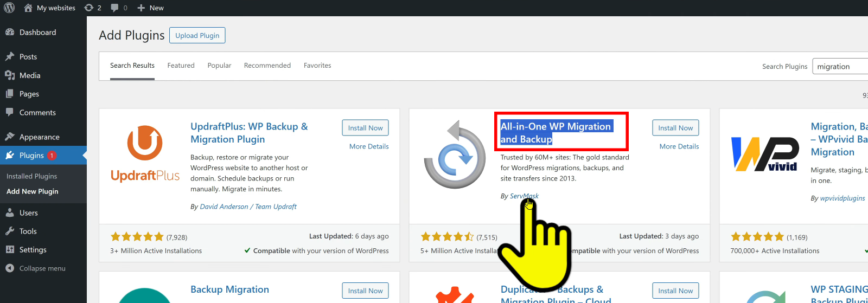Install UpdraftPlus with Install Now
This screenshot has height=303, width=868.
(365, 128)
